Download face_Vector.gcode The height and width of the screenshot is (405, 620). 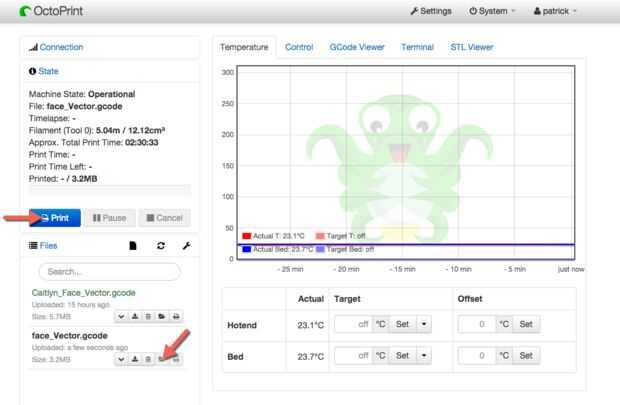(x=135, y=359)
